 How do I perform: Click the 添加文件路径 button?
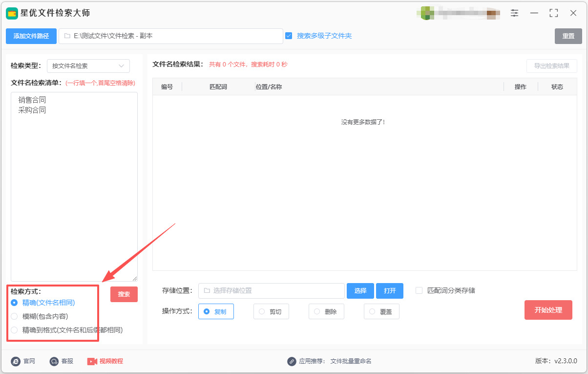pos(31,36)
